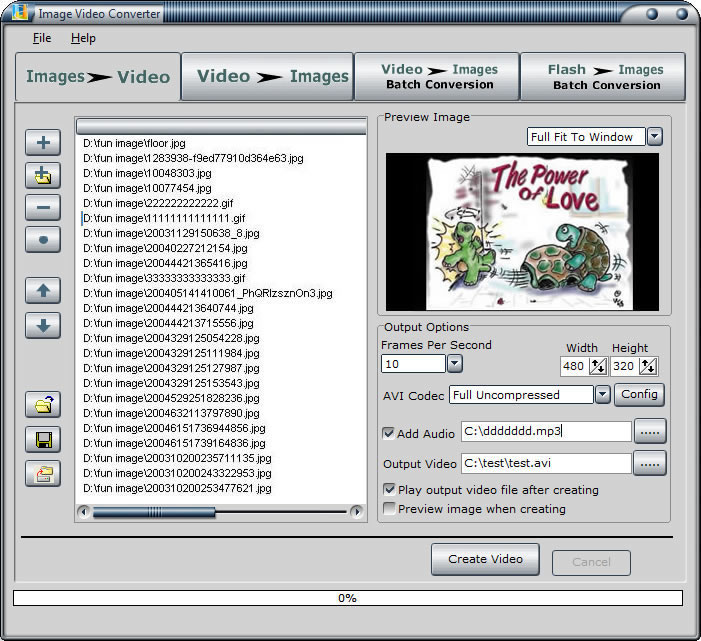Image resolution: width=701 pixels, height=641 pixels.
Task: Select 200310200253477621.jpg list entry
Action: click(x=177, y=488)
